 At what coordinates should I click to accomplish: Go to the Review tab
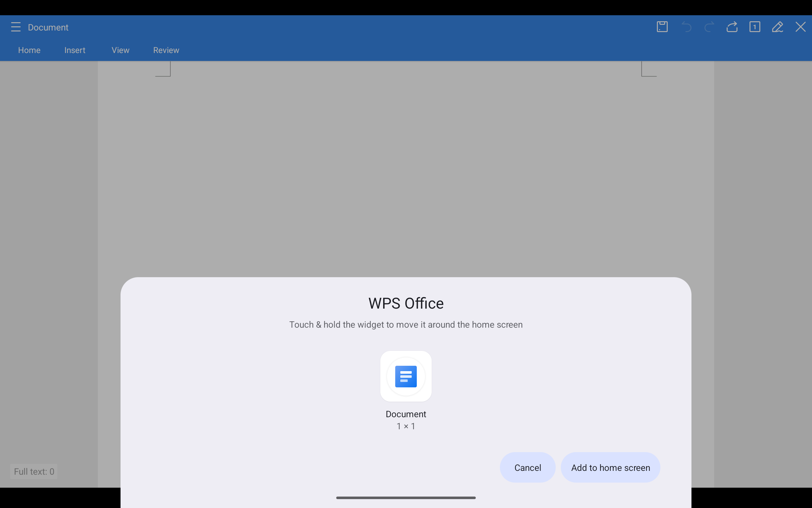(166, 50)
